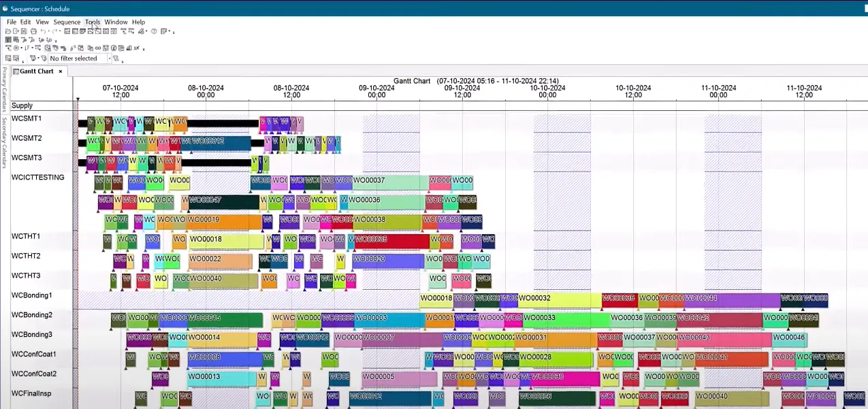Select orange WO00019 bar in WCICTTESTING row

pyautogui.click(x=225, y=222)
